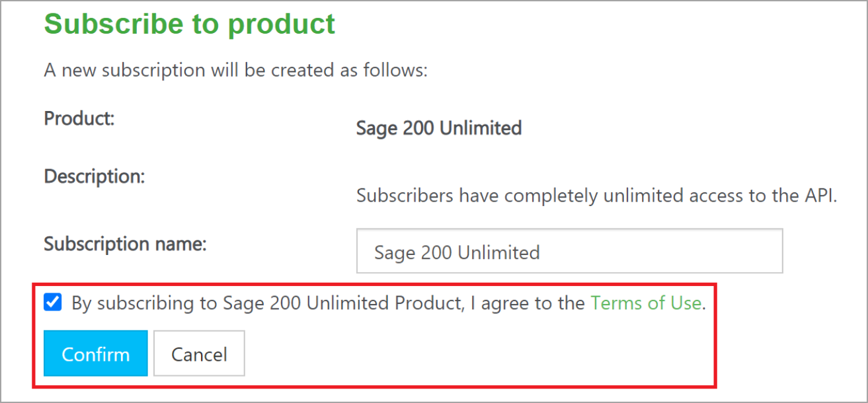Disable the 'I agree to the Terms of Use' checkbox

[x=52, y=303]
